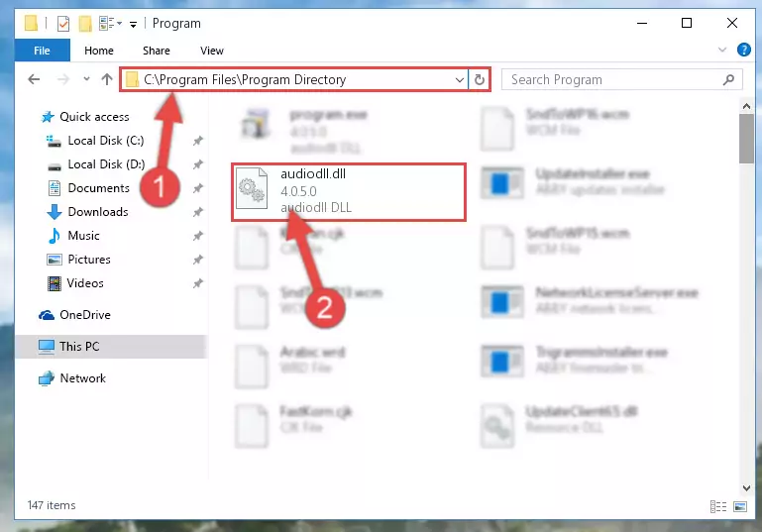Switch to the Home ribbon tab
Screen dimensions: 762x532
[99, 51]
